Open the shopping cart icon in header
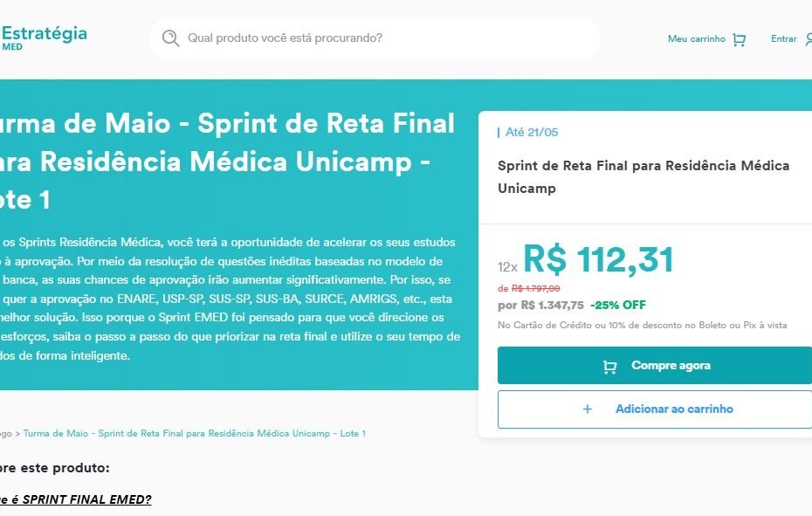This screenshot has width=812, height=516. point(739,39)
